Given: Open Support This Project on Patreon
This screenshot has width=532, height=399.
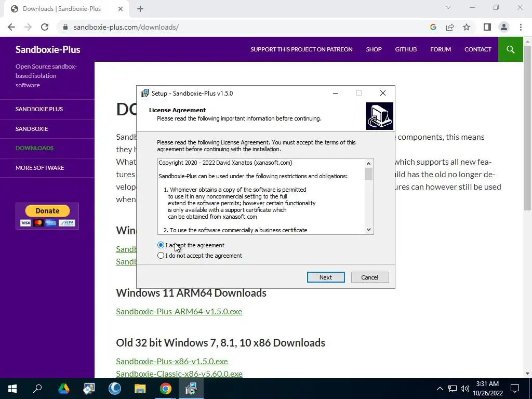Looking at the screenshot, I should point(301,49).
